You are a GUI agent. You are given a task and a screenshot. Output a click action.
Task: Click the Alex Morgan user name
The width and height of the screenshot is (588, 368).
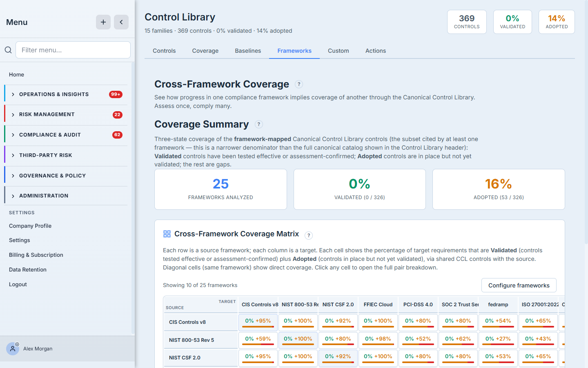38,349
